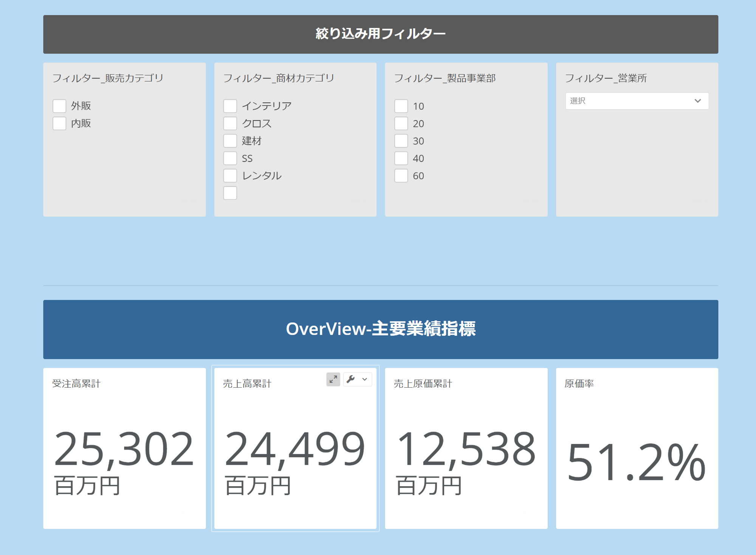Click the 絞り込み用フィルター header bar
Image resolution: width=756 pixels, height=555 pixels.
pos(381,34)
